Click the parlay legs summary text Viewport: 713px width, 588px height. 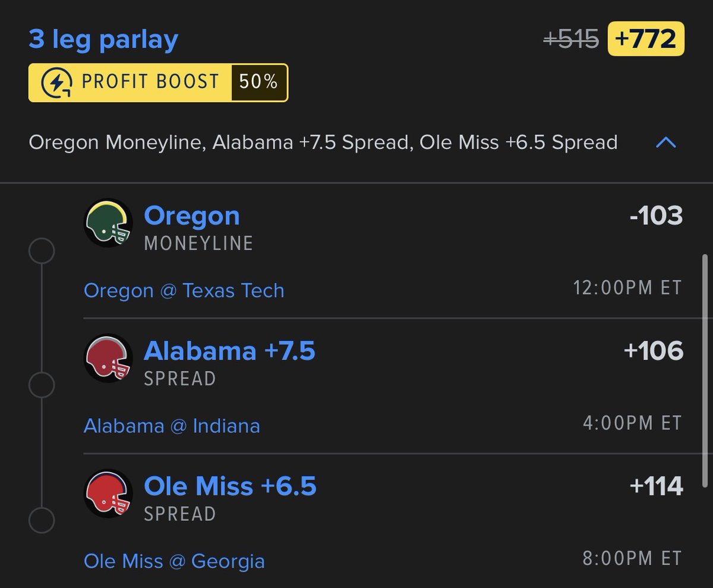pyautogui.click(x=323, y=143)
